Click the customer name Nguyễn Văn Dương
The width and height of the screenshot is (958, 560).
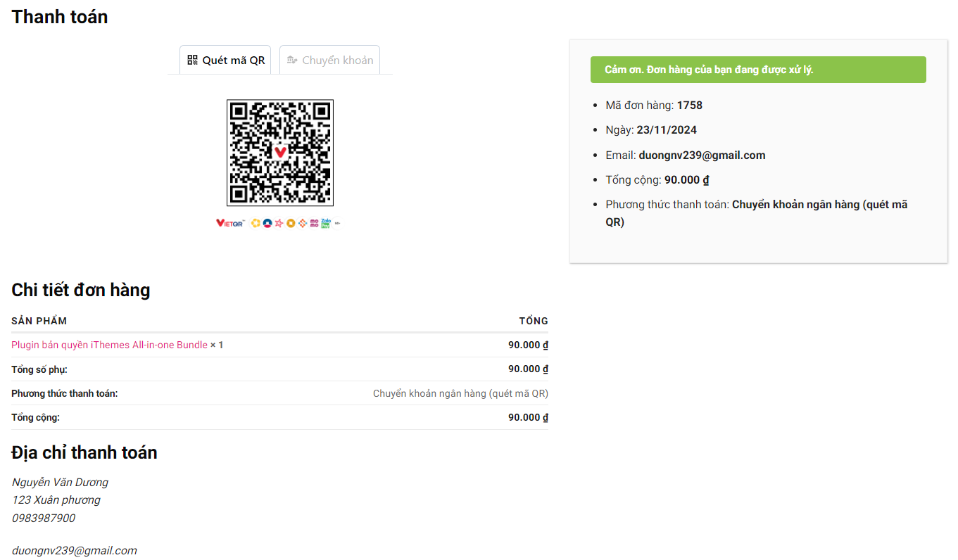pyautogui.click(x=61, y=482)
